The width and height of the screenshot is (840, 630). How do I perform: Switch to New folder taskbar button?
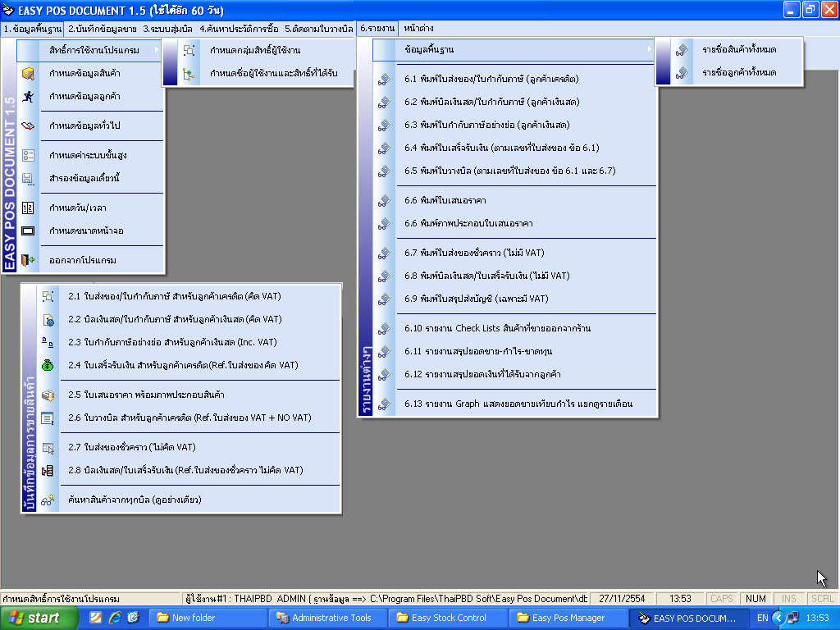click(206, 619)
